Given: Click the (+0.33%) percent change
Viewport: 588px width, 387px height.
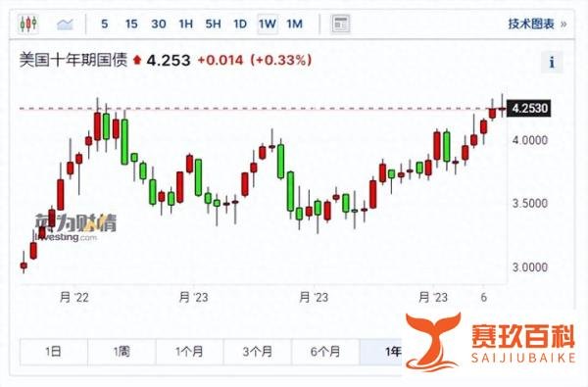Looking at the screenshot, I should tap(281, 60).
